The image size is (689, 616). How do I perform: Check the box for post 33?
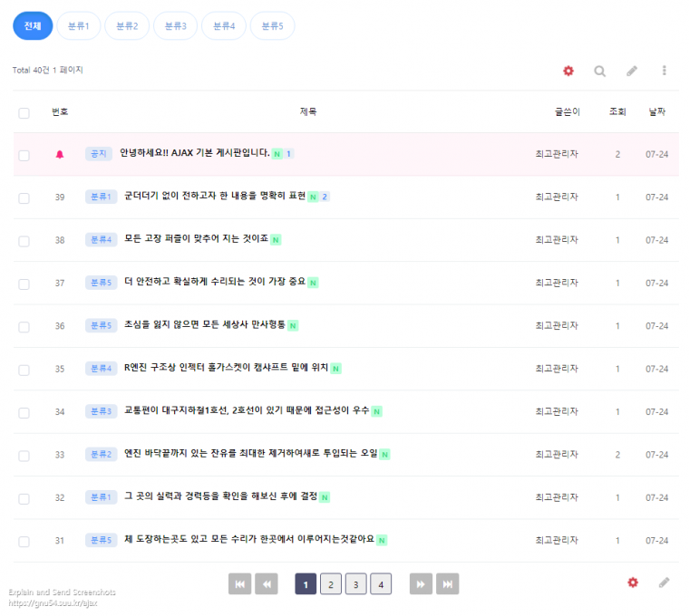point(24,456)
